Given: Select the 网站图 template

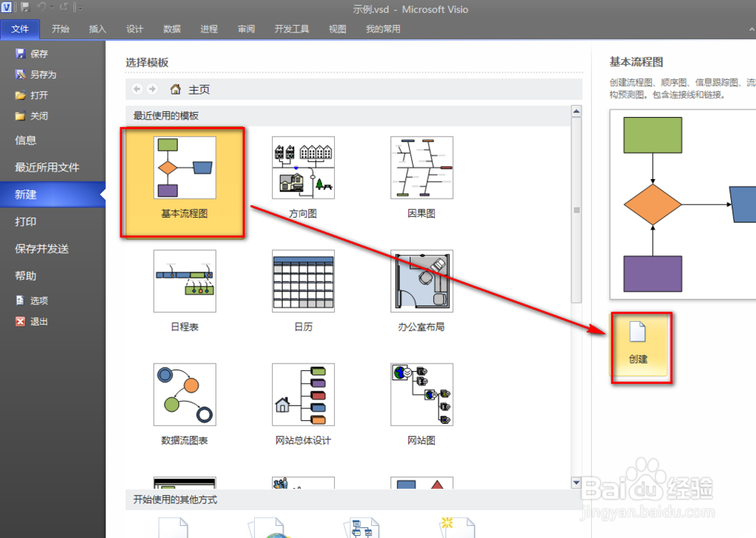Looking at the screenshot, I should pyautogui.click(x=421, y=404).
